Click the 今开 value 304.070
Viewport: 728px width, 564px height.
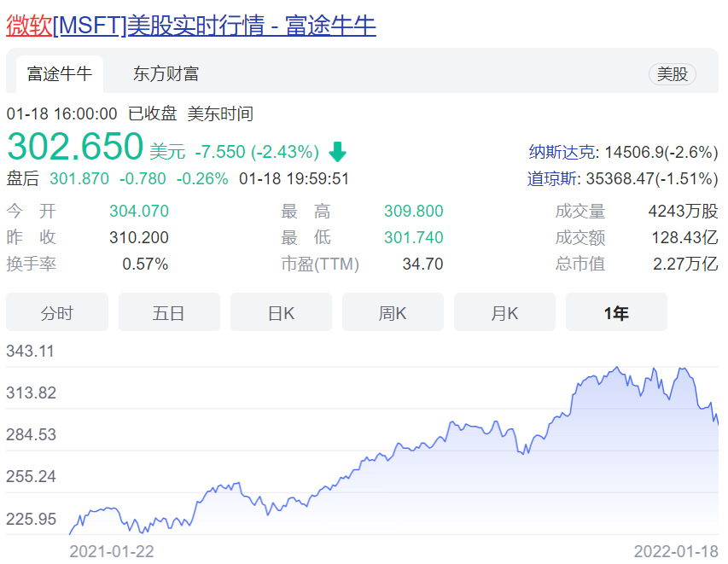[139, 212]
